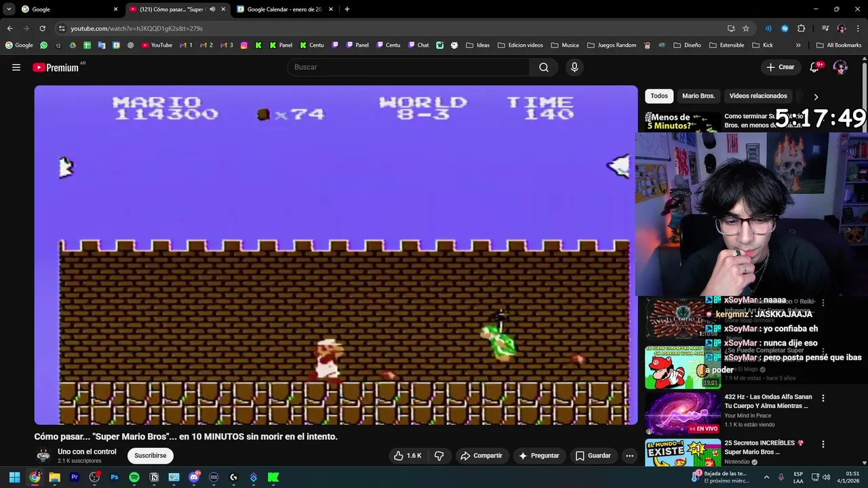
Task: Show hidden bookmarks with the chevron
Action: [x=798, y=45]
